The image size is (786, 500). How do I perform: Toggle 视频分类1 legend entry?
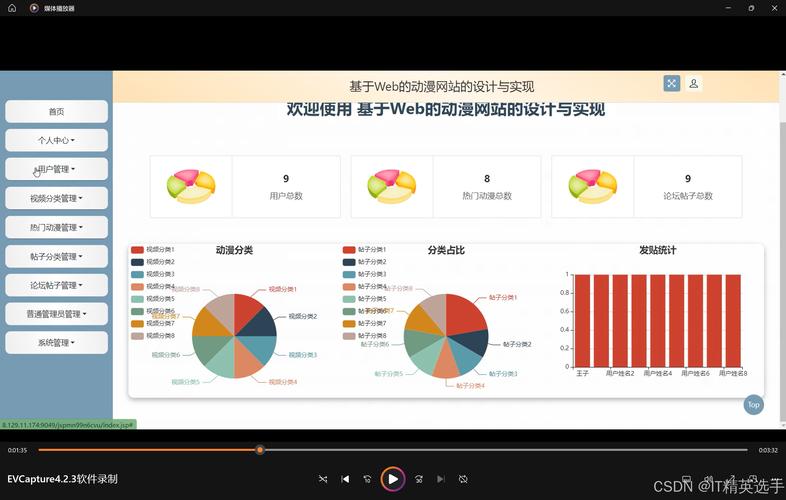[x=153, y=250]
